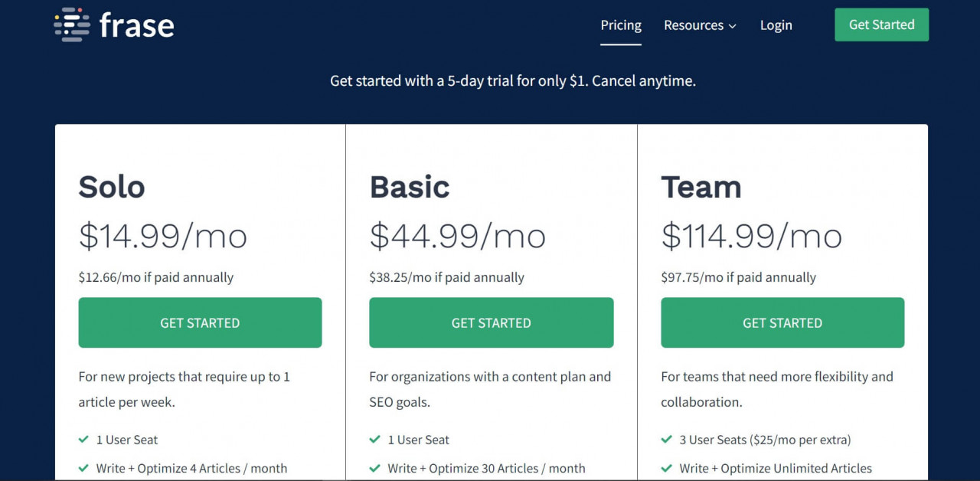980x481 pixels.
Task: Click the checkmark beside Solo's 1 User Seat
Action: 83,440
